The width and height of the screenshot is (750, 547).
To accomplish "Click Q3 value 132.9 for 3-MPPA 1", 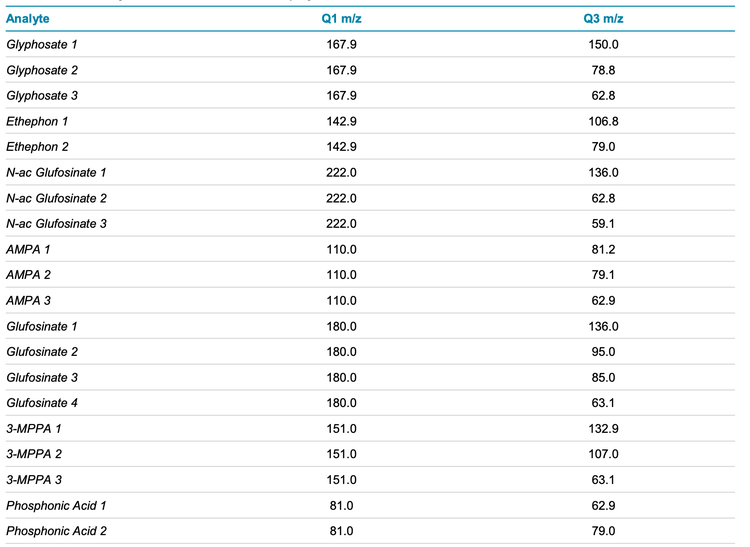I will [604, 429].
